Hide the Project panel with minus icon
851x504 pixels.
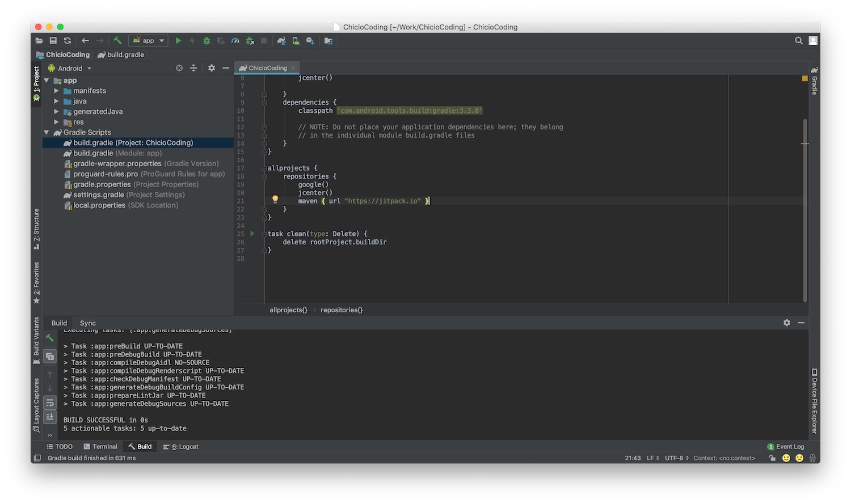(x=226, y=68)
